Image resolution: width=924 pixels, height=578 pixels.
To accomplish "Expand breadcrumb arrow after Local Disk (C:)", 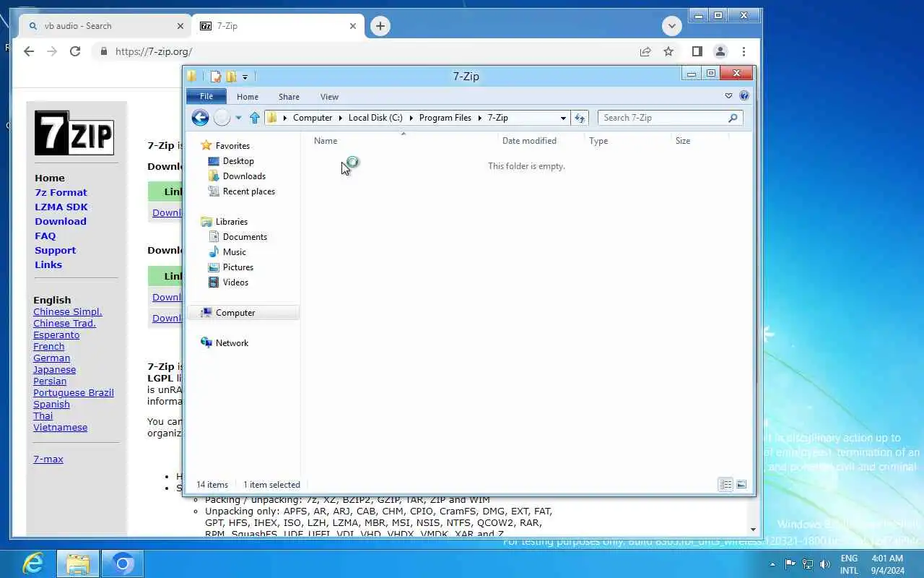I will (x=411, y=118).
